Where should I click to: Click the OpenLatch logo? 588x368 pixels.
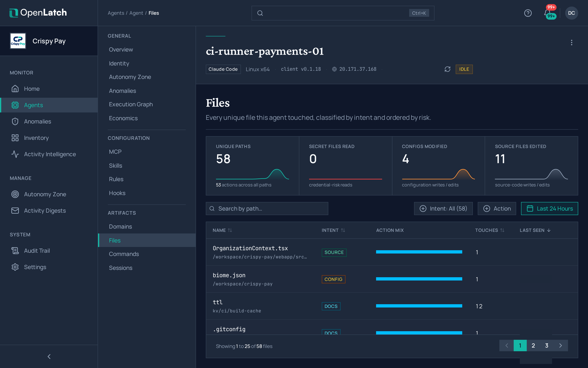click(38, 13)
